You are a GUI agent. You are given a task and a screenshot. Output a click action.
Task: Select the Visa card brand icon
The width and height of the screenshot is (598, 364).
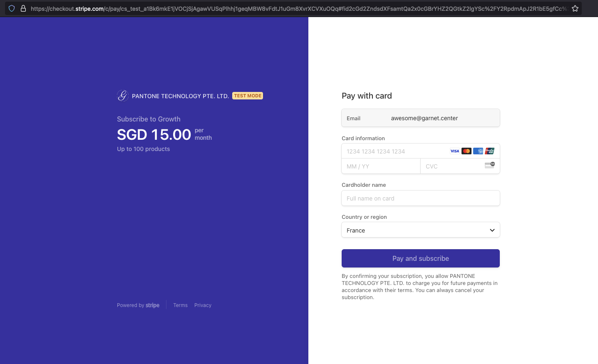click(454, 151)
